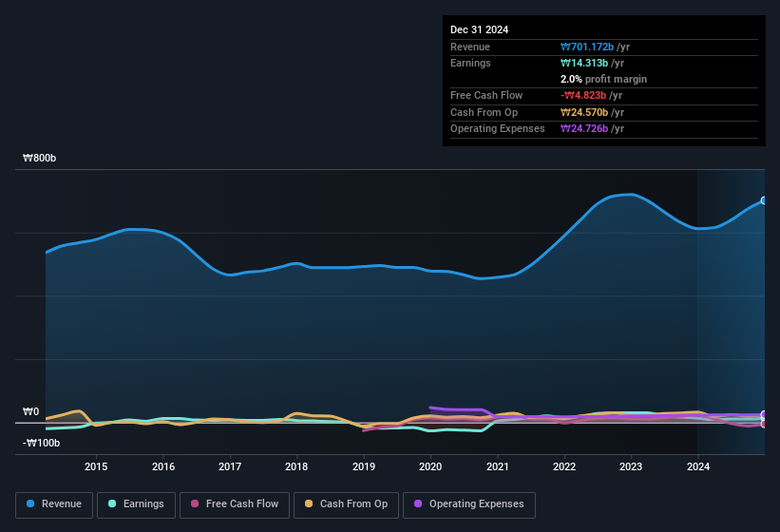Screen dimensions: 780x532
Task: Toggle the Revenue legend button
Action: 54,504
